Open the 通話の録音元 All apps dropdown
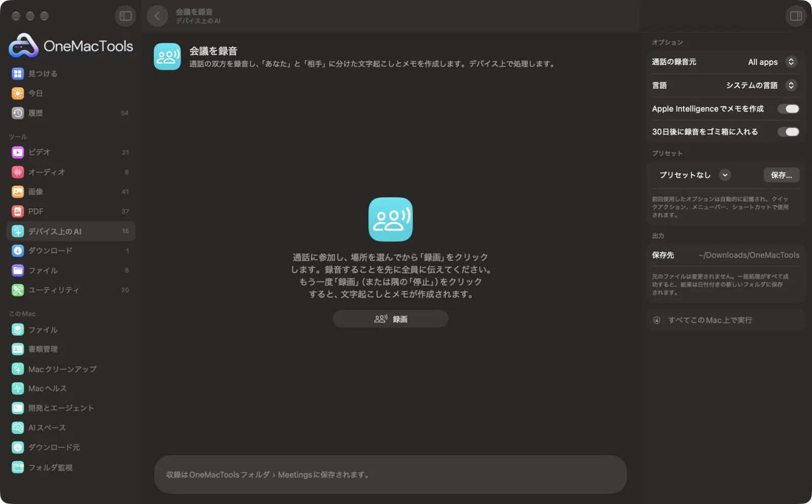812x504 pixels. coord(772,62)
